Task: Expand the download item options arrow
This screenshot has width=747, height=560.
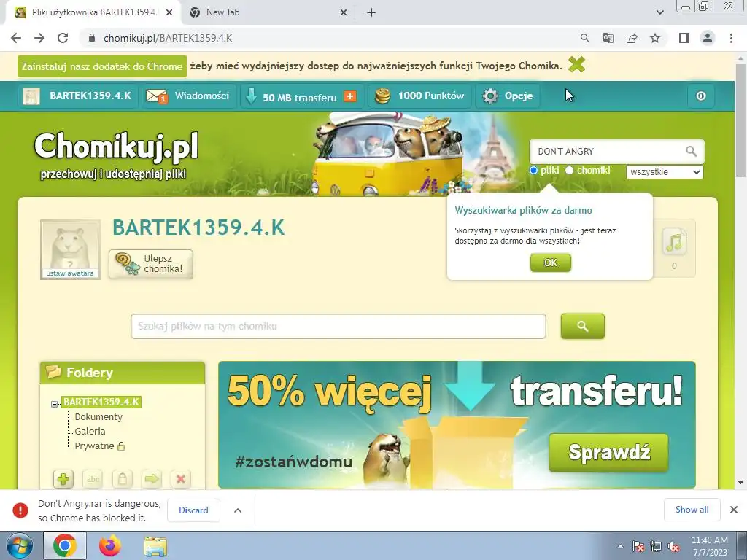Action: click(238, 510)
